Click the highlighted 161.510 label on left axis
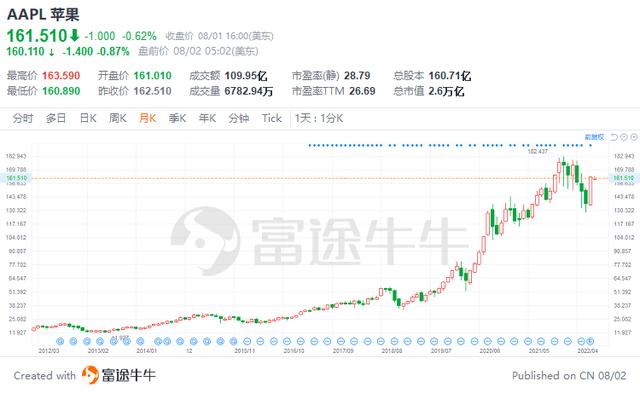The width and height of the screenshot is (640, 393). [16, 178]
